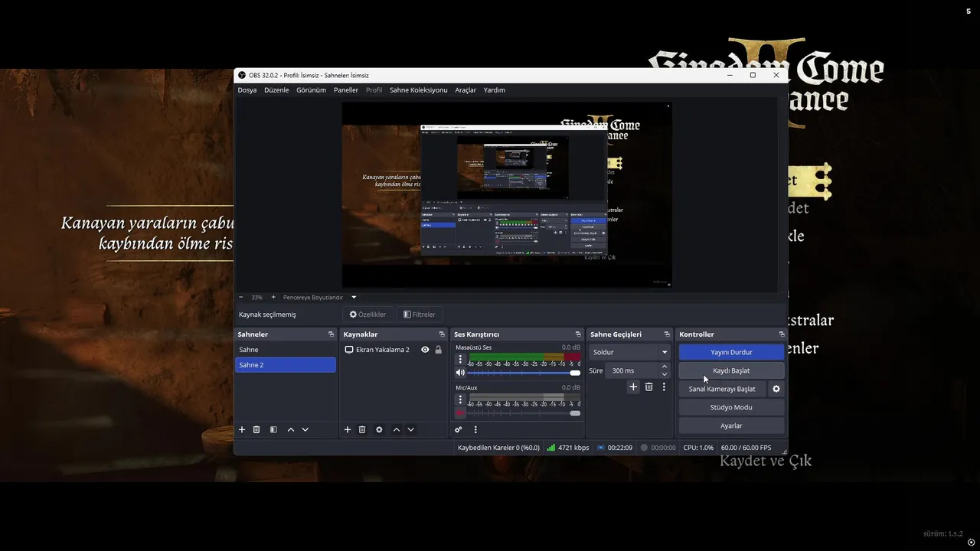
Task: Pop out the Sahne Geçişleri dock
Action: pyautogui.click(x=666, y=334)
